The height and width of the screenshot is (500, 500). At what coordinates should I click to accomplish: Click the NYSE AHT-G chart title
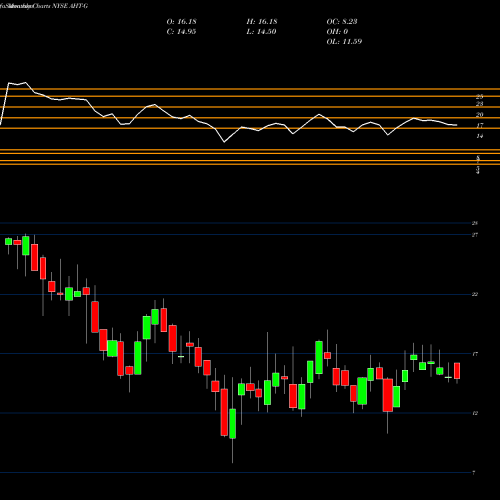click(44, 6)
